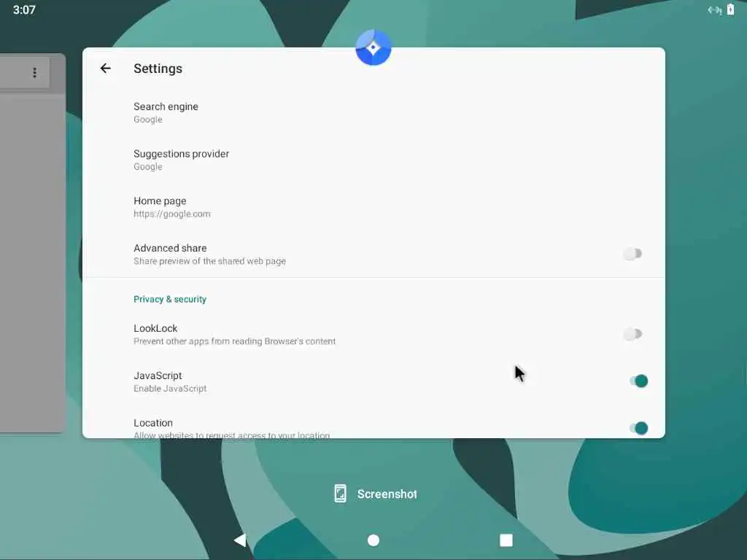Tap the Screenshot button label

pyautogui.click(x=387, y=494)
